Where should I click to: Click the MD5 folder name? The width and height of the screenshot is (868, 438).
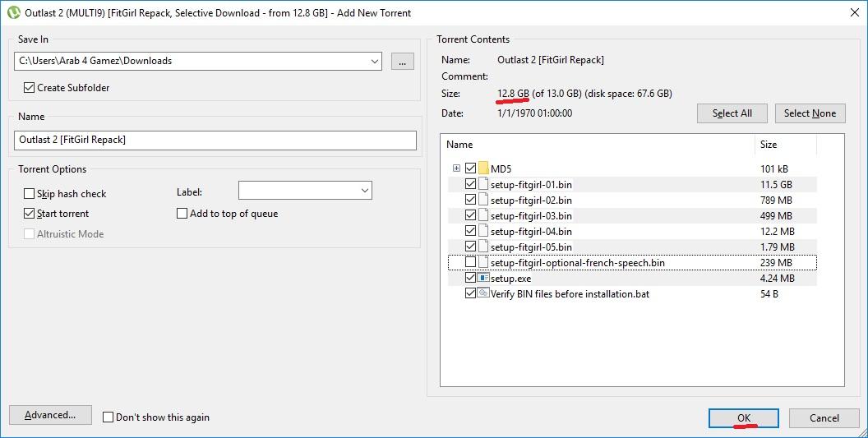point(501,168)
